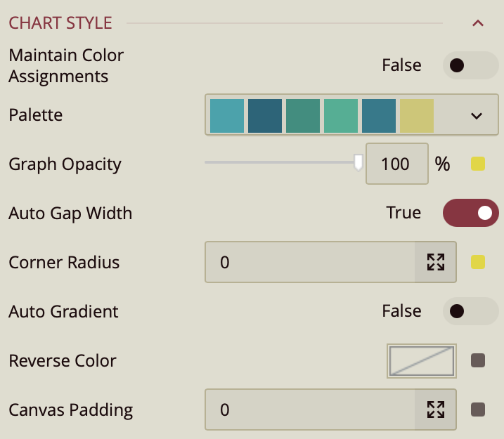Click yellow indicator square beside Corner Radius
This screenshot has height=439, width=504.
click(478, 263)
